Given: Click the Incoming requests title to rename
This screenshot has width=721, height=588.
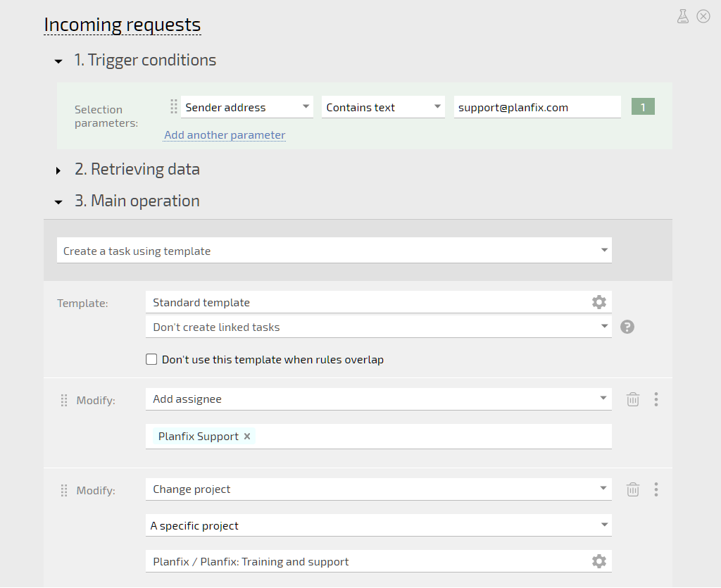Looking at the screenshot, I should (123, 25).
